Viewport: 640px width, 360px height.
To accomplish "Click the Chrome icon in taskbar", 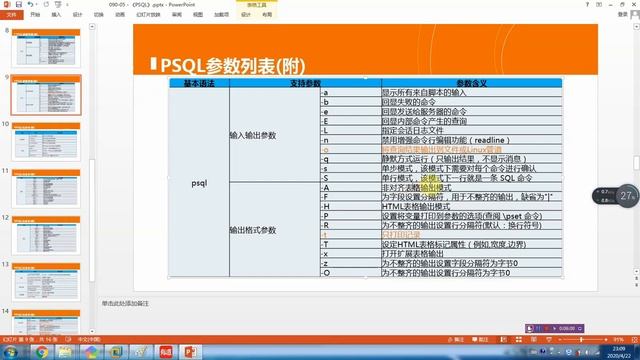I will [x=41, y=352].
